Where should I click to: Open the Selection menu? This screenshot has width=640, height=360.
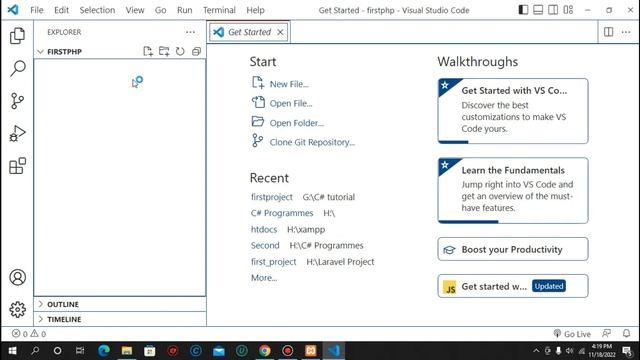[x=97, y=10]
